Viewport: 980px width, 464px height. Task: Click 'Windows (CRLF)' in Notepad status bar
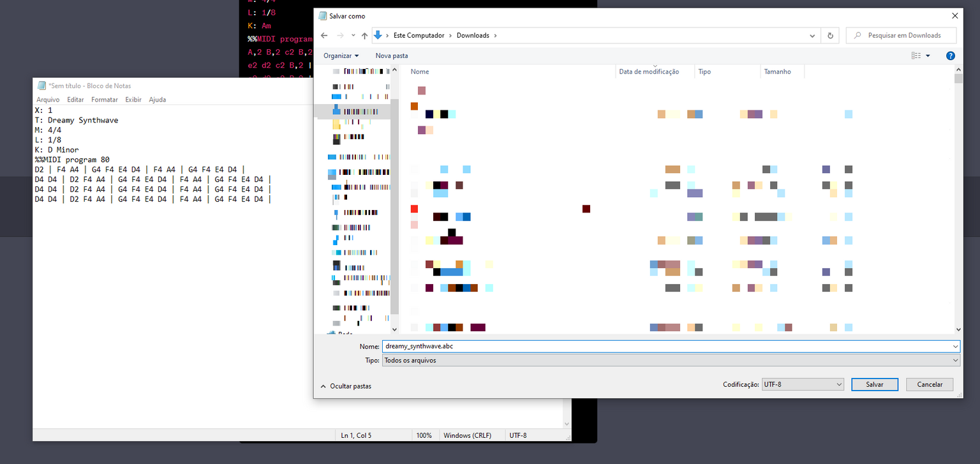468,435
